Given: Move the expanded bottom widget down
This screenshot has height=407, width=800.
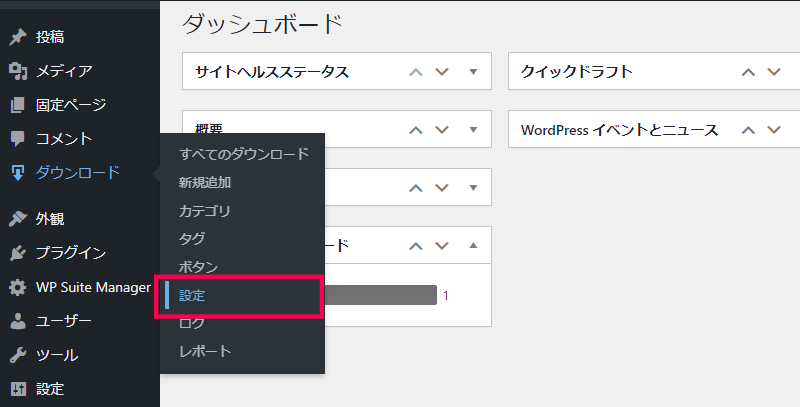Looking at the screenshot, I should pos(442,246).
